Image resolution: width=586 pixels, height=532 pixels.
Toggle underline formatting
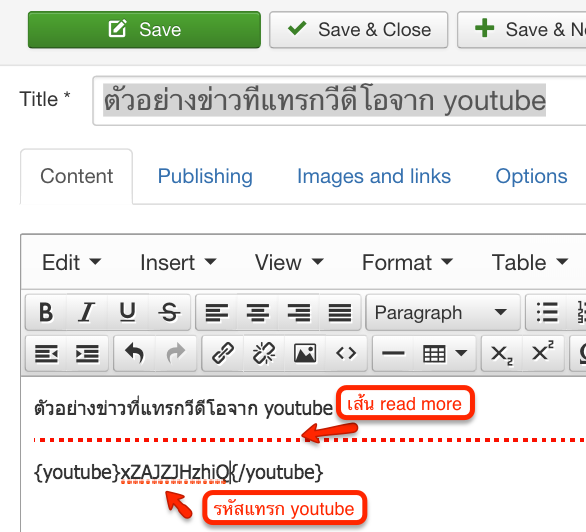click(x=127, y=312)
